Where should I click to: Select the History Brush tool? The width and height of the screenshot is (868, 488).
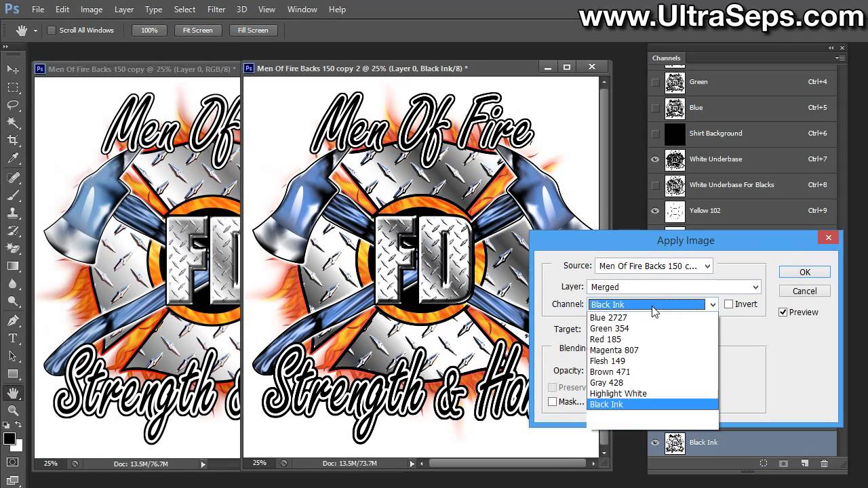click(x=12, y=230)
